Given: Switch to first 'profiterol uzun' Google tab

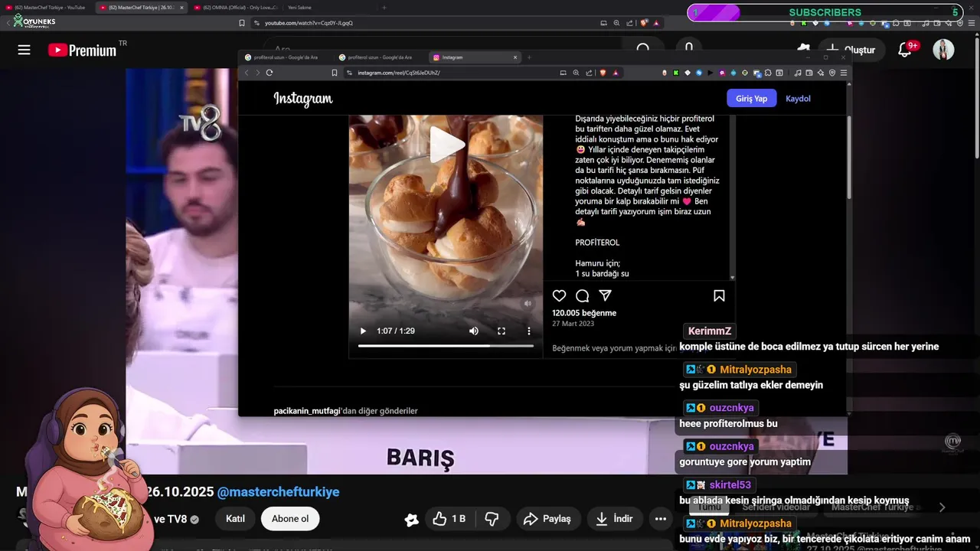Looking at the screenshot, I should click(x=286, y=57).
